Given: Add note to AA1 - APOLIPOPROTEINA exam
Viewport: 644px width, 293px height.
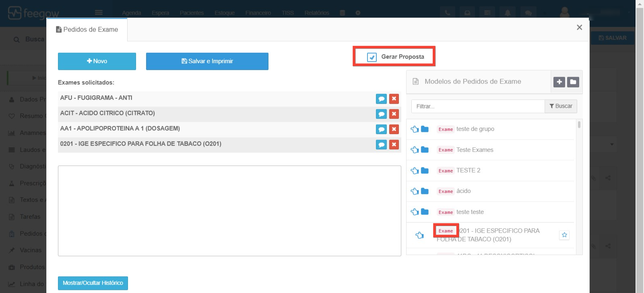Looking at the screenshot, I should pyautogui.click(x=381, y=129).
